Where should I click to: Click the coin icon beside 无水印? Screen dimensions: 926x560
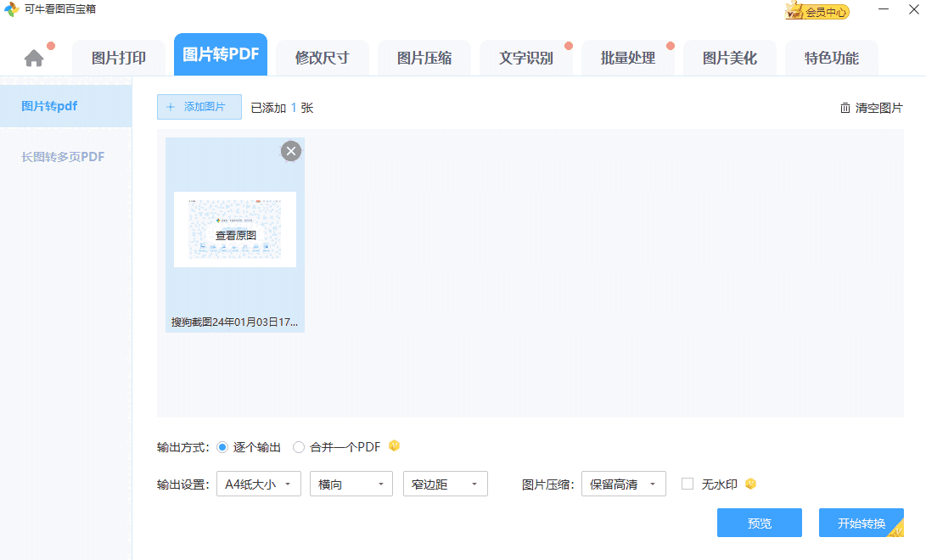pyautogui.click(x=750, y=484)
